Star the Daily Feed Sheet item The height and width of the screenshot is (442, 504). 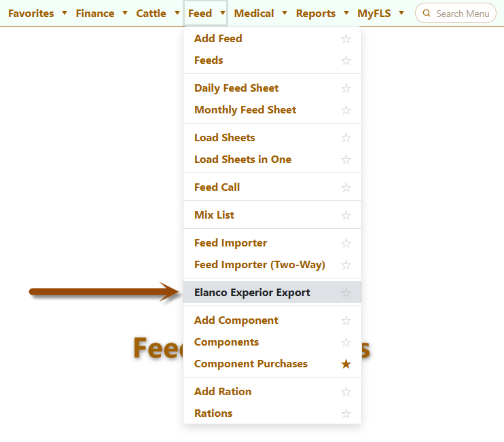click(346, 88)
